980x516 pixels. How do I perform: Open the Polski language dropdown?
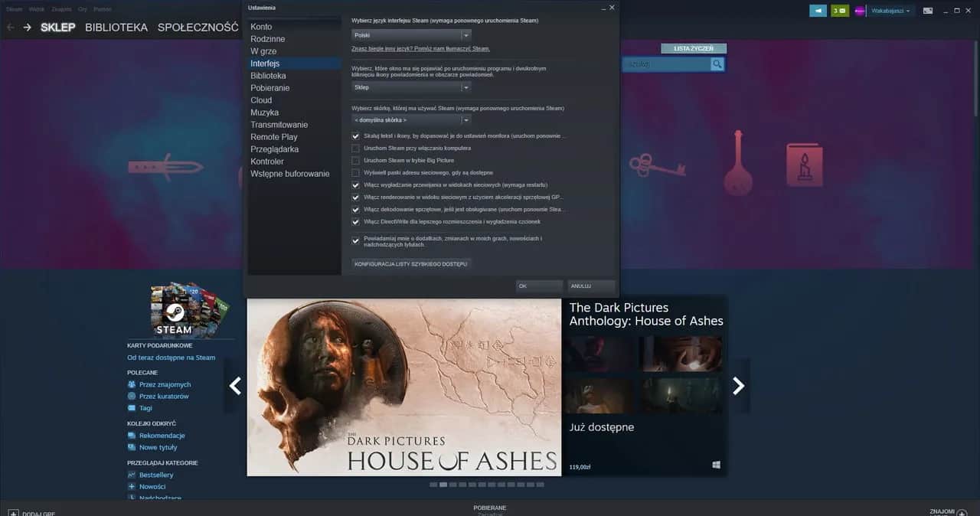click(x=410, y=34)
